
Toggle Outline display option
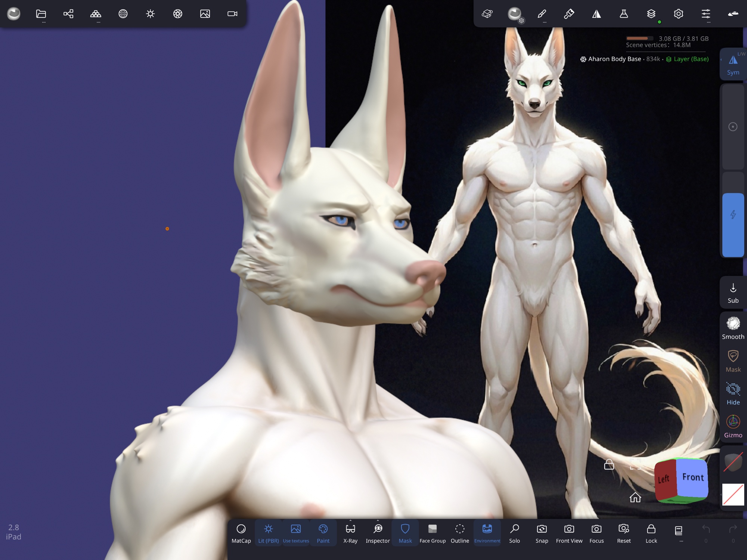[460, 533]
